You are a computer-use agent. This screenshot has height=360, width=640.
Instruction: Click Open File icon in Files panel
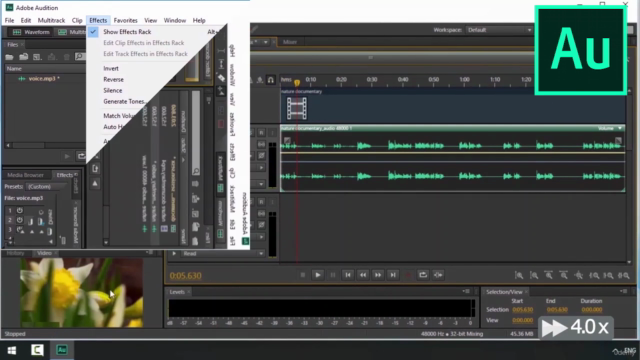pos(9,57)
